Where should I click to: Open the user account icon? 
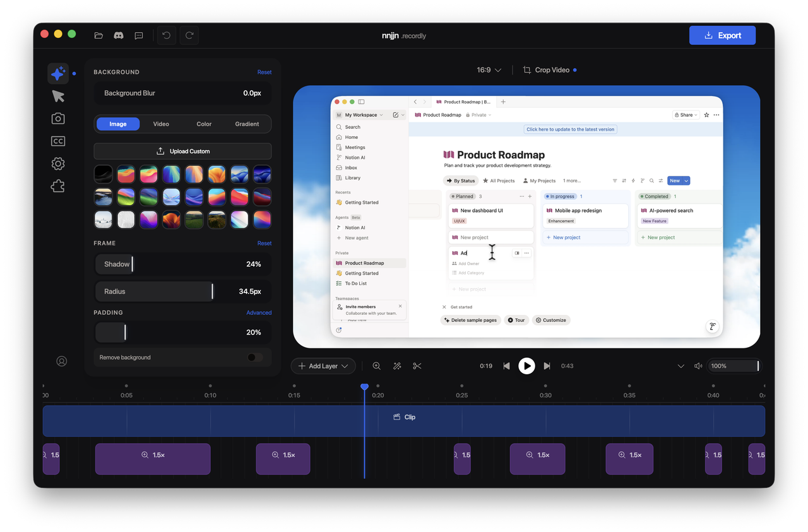pyautogui.click(x=62, y=361)
